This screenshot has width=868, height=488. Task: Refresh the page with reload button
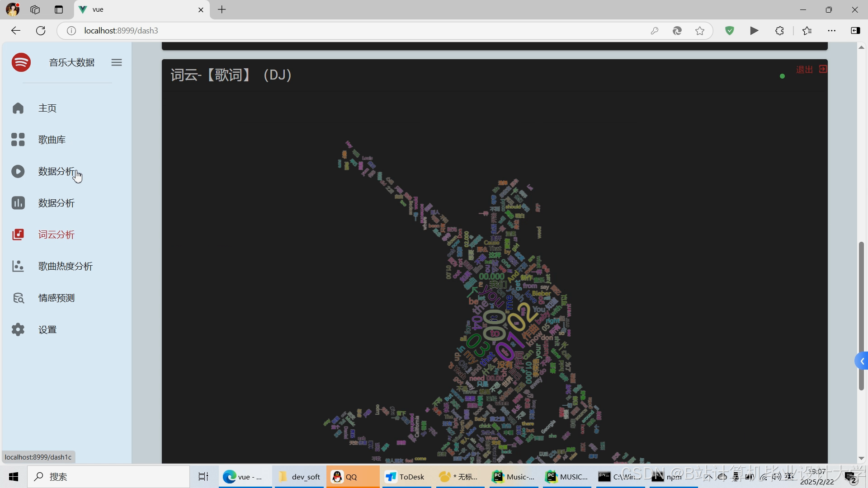[41, 31]
